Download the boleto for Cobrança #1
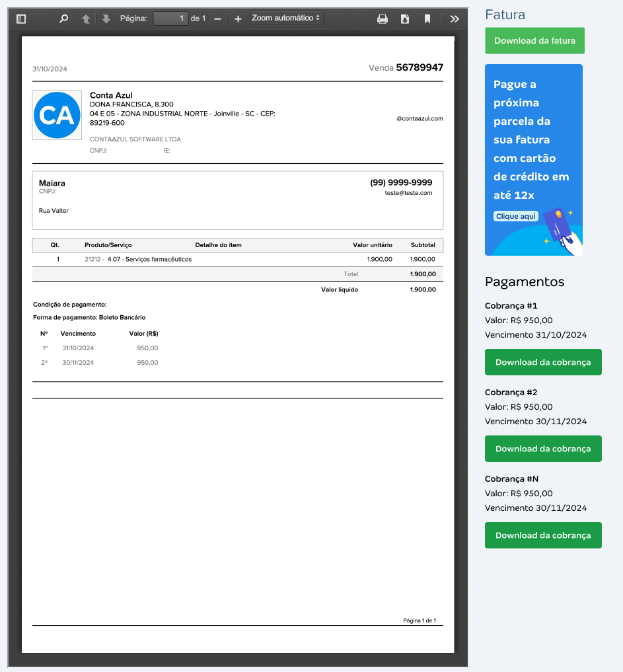 coord(543,362)
